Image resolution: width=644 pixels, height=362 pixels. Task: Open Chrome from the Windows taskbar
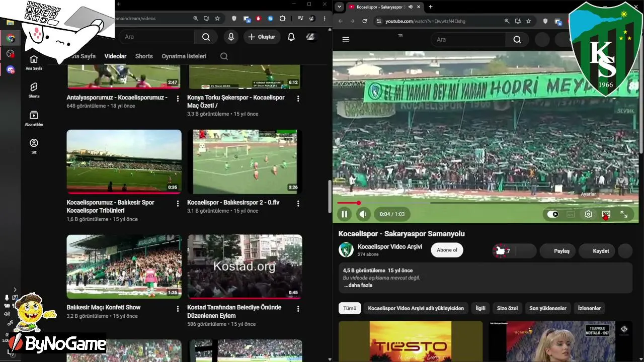[10, 38]
